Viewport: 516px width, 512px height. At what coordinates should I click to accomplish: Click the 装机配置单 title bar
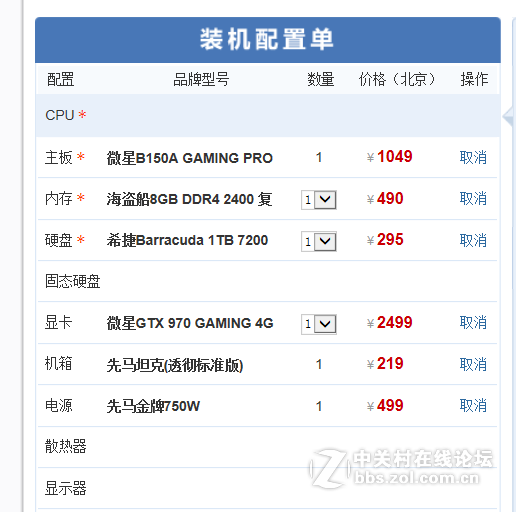click(x=268, y=40)
